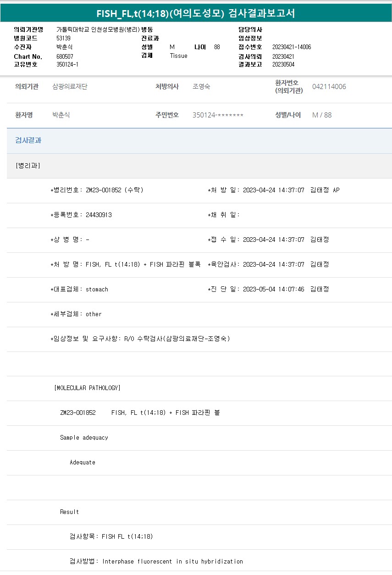Viewport: 392px width, 575px height.
Task: Click the masked 주민번호 350124-*******
Action: coord(218,115)
